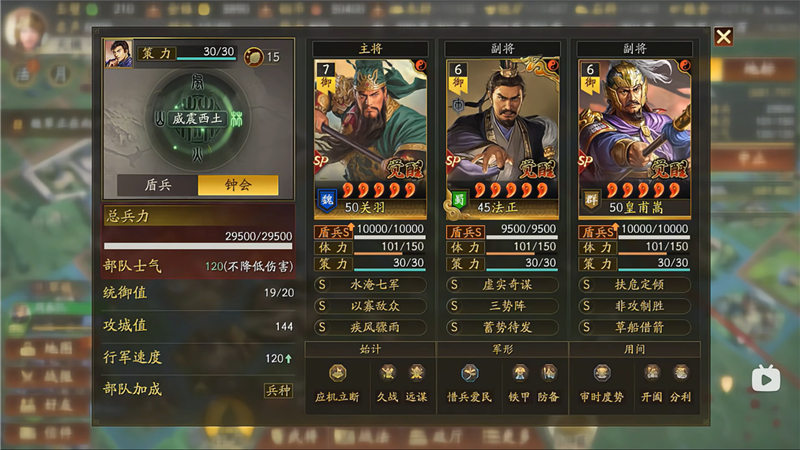Screen dimensions: 800x450
Task: Open skill 水淹七军 of 关羽
Action: 370,285
